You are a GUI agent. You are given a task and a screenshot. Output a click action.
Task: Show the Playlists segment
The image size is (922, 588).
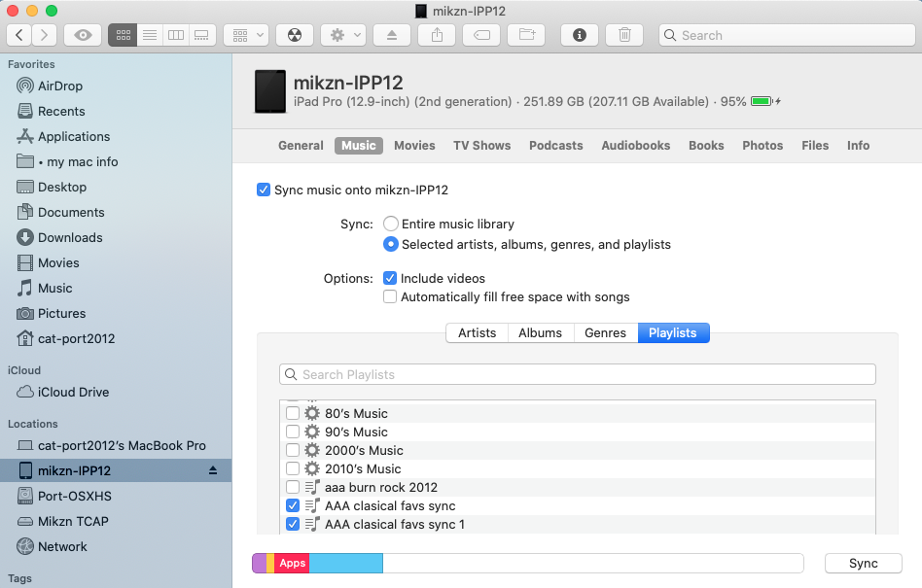(x=673, y=333)
